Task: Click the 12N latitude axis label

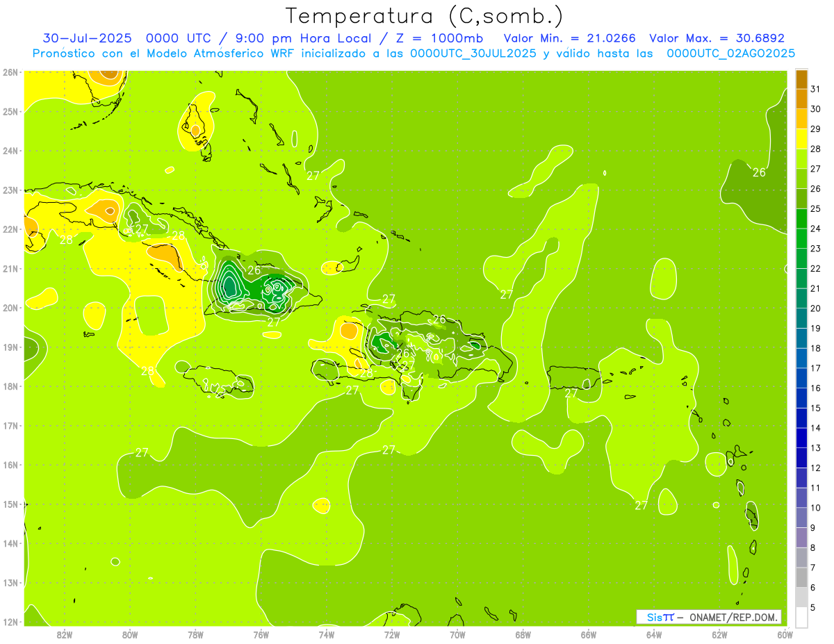Action: 10,622
